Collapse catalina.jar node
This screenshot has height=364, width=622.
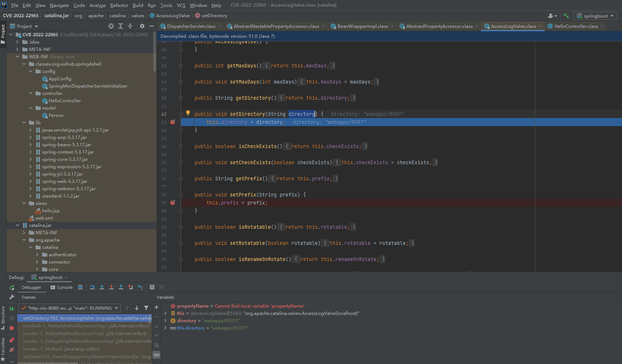coord(17,225)
